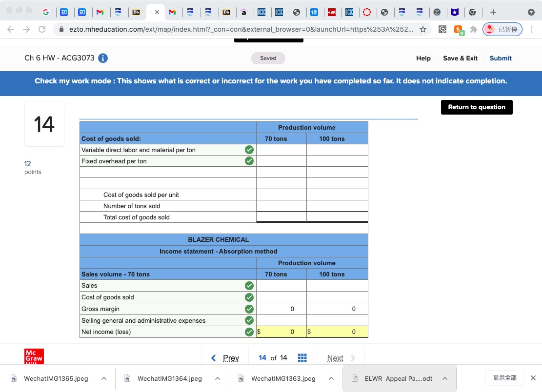Click the green checkmark beside Sales

[249, 286]
